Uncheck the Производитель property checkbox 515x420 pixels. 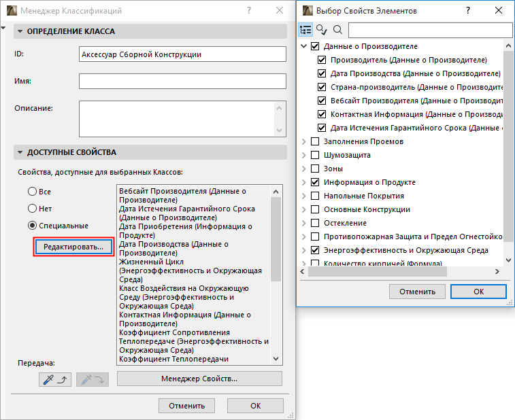[x=322, y=60]
